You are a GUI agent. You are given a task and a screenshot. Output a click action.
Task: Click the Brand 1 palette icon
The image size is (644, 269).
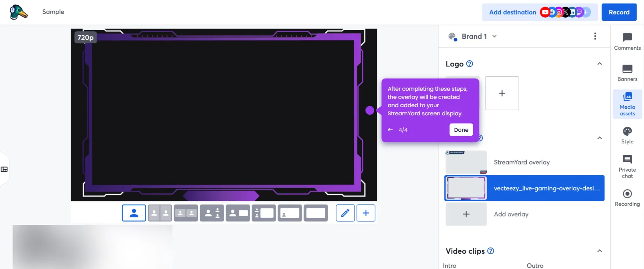coord(453,37)
